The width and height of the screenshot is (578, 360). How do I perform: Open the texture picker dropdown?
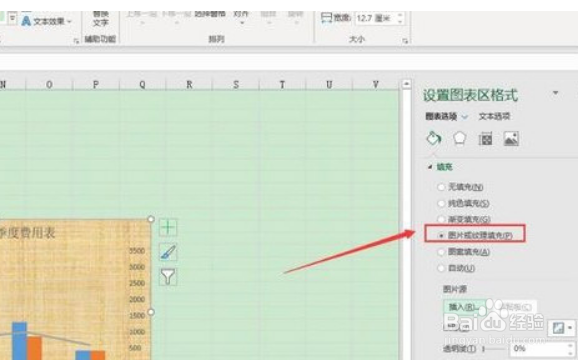click(x=561, y=328)
